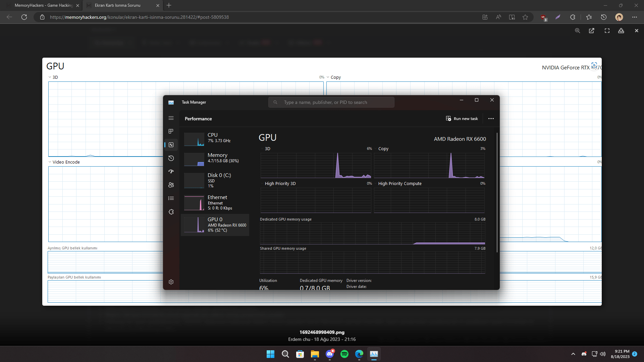Open Services page in Task Manager
Viewport: 644px width, 362px height.
[x=171, y=212]
